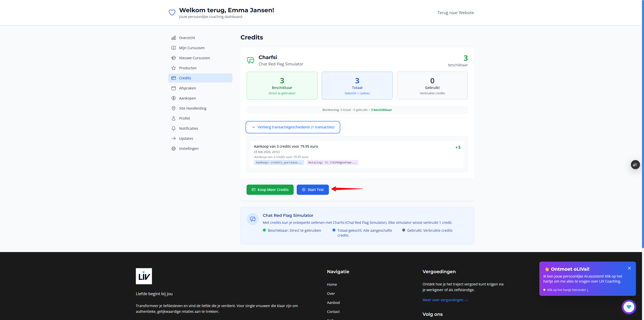Open the side panel tab at right edge

tap(635, 164)
